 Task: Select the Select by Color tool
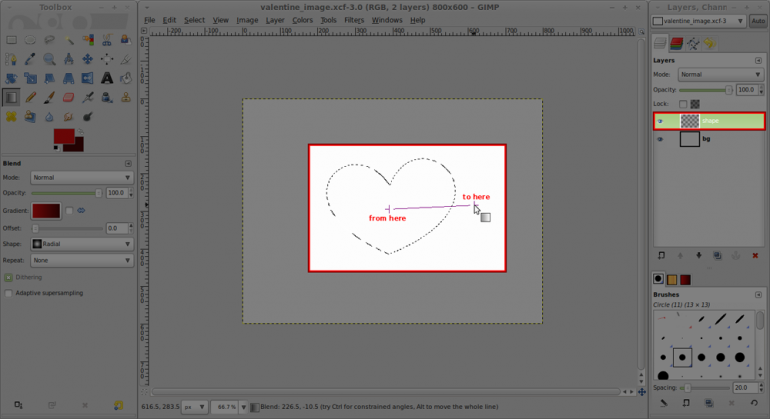point(88,40)
